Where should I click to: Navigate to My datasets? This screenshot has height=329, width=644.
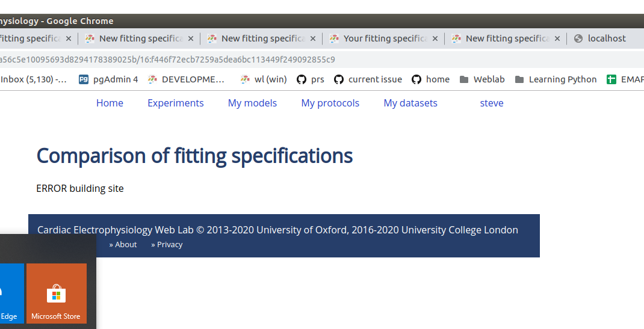[410, 103]
